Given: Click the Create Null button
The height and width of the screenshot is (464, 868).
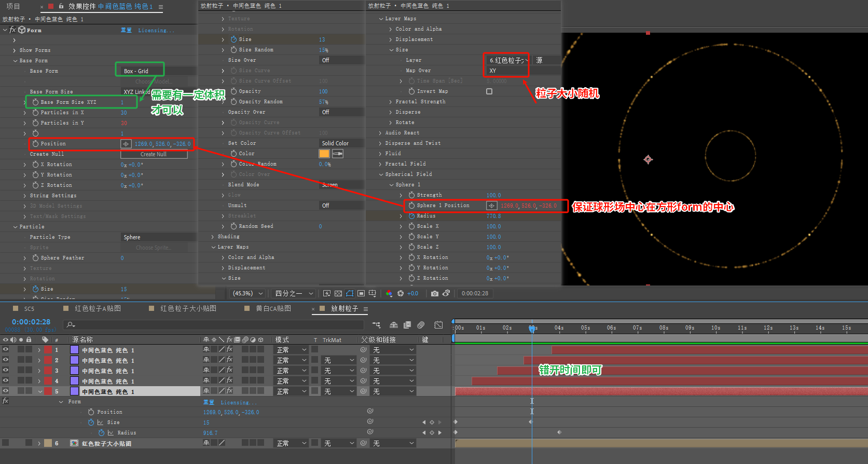Looking at the screenshot, I should point(154,154).
